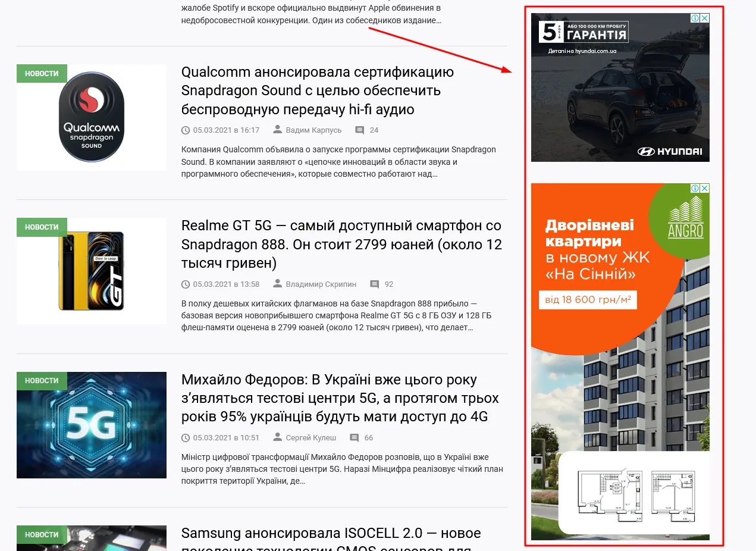Click the 92 comments count
Screen dimensions: 756x551
(x=389, y=284)
